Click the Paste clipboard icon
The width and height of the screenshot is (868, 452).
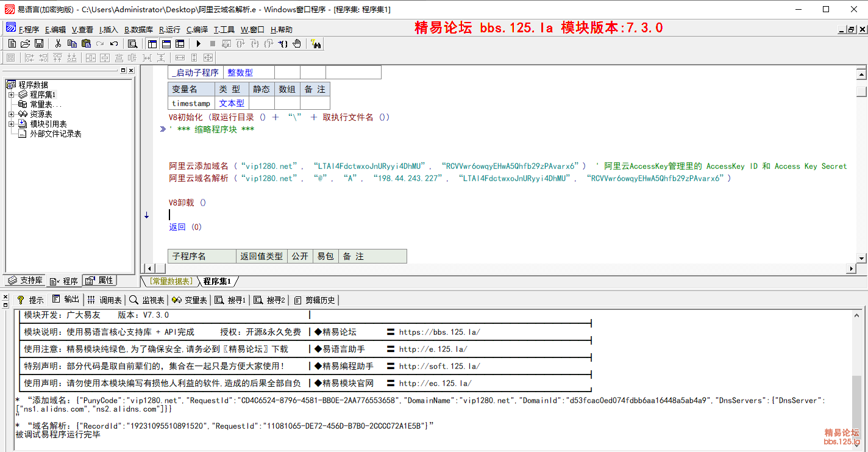(x=86, y=43)
